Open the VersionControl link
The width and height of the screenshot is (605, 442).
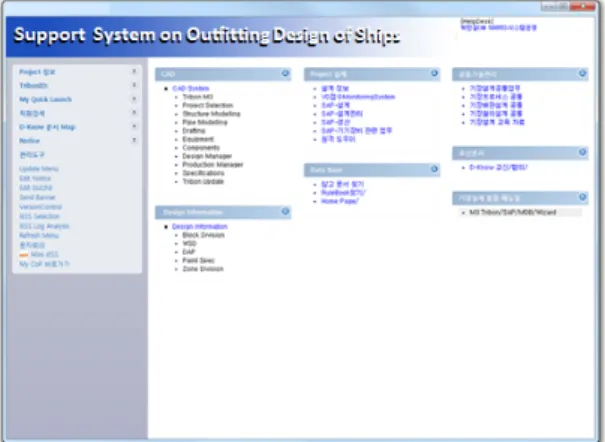[41, 207]
